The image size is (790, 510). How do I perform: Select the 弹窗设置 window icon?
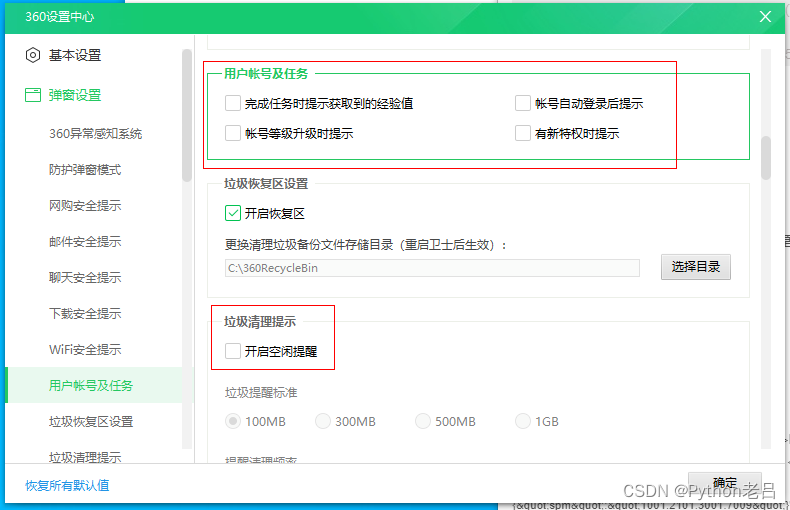33,95
